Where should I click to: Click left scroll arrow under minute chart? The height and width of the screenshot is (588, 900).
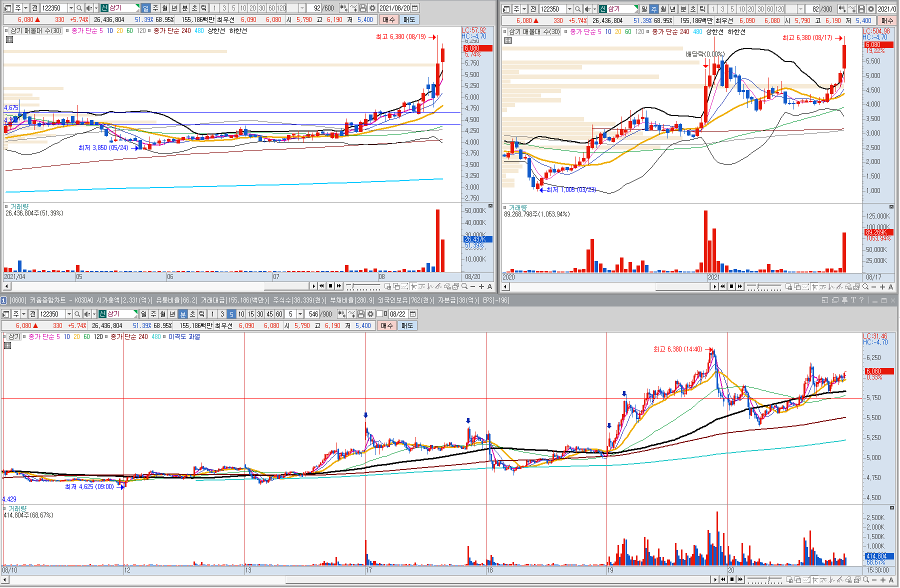click(x=5, y=580)
